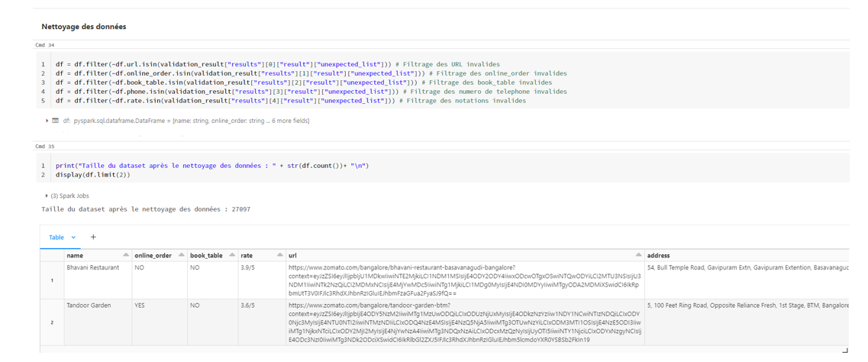Viewport: 868px width, 362px height.
Task: Place cursor in display(df.limit(2)) line
Action: click(x=92, y=175)
